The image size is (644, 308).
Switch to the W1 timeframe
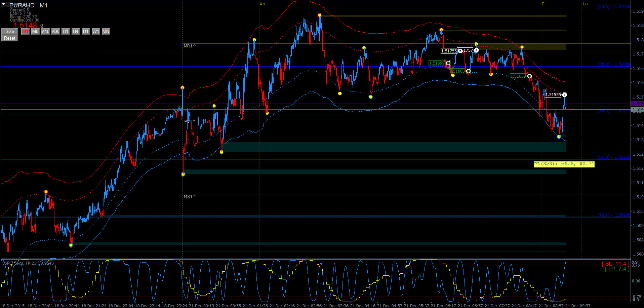coord(96,31)
